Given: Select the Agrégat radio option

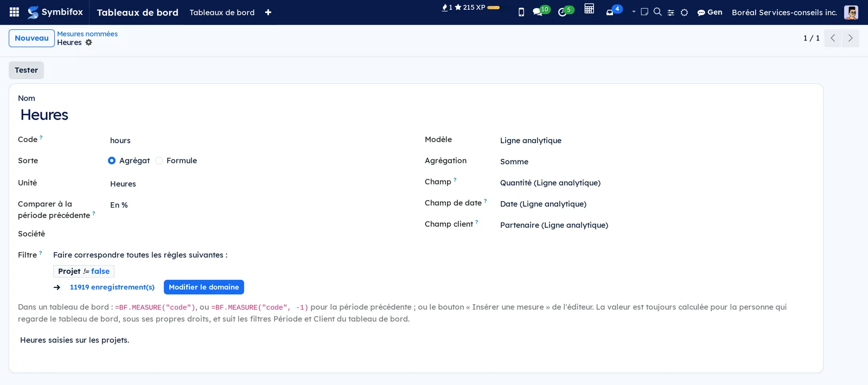Looking at the screenshot, I should click(112, 161).
